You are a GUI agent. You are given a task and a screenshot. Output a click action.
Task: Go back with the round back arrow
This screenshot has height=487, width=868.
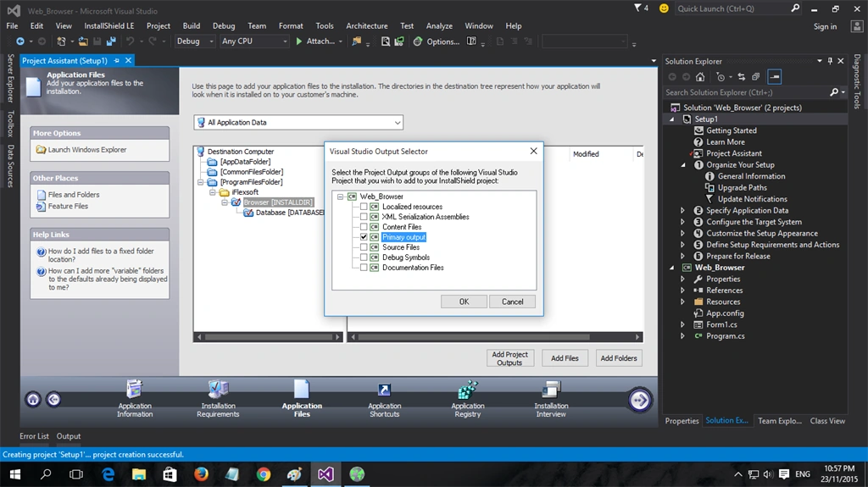53,400
